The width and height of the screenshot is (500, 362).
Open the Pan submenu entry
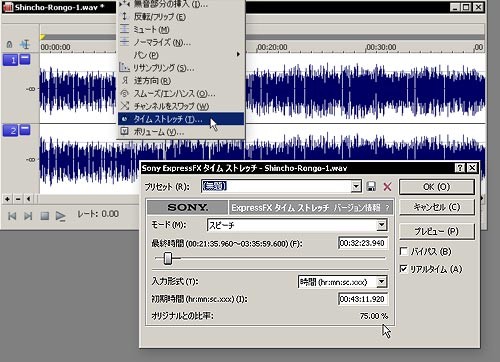181,55
